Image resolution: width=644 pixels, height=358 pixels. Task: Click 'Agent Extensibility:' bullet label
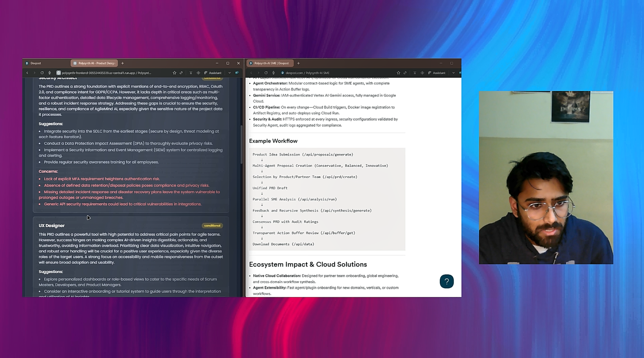(270, 288)
